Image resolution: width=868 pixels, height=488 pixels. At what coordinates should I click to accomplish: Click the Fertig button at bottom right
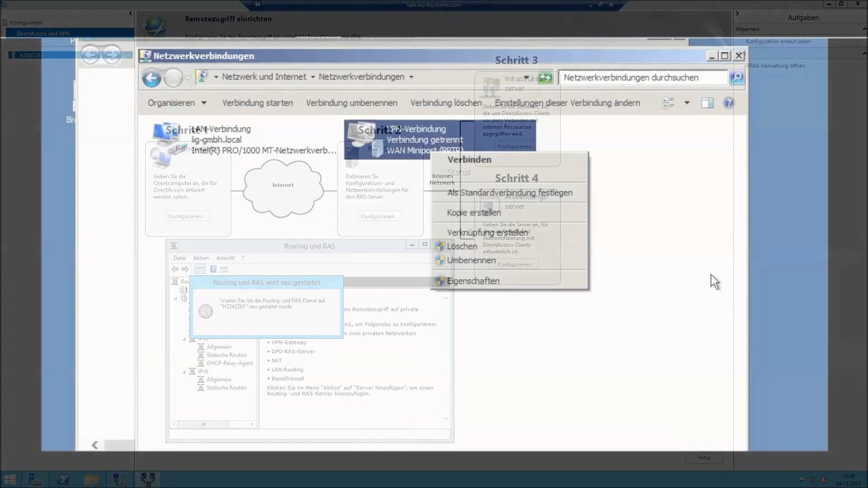click(704, 458)
